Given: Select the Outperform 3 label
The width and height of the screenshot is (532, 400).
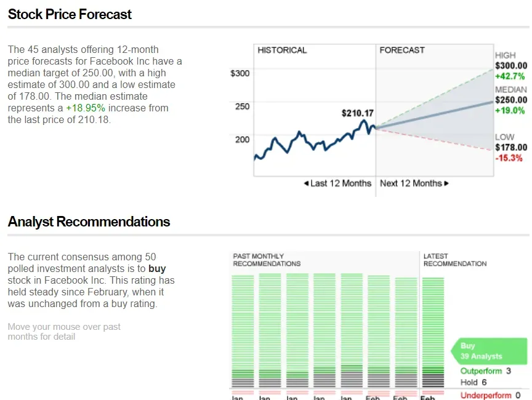Looking at the screenshot, I should pyautogui.click(x=485, y=371).
